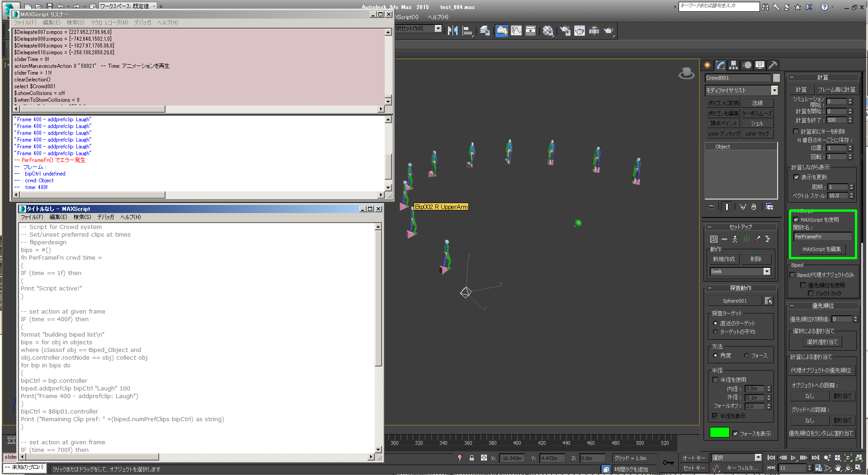This screenshot has width=868, height=475.
Task: Switch to the Motion command panel
Action: pyautogui.click(x=747, y=65)
